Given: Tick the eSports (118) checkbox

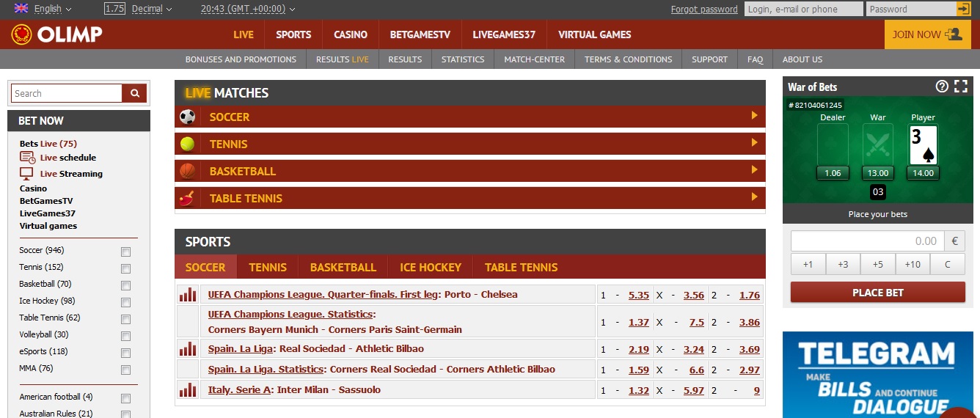Looking at the screenshot, I should pos(125,353).
